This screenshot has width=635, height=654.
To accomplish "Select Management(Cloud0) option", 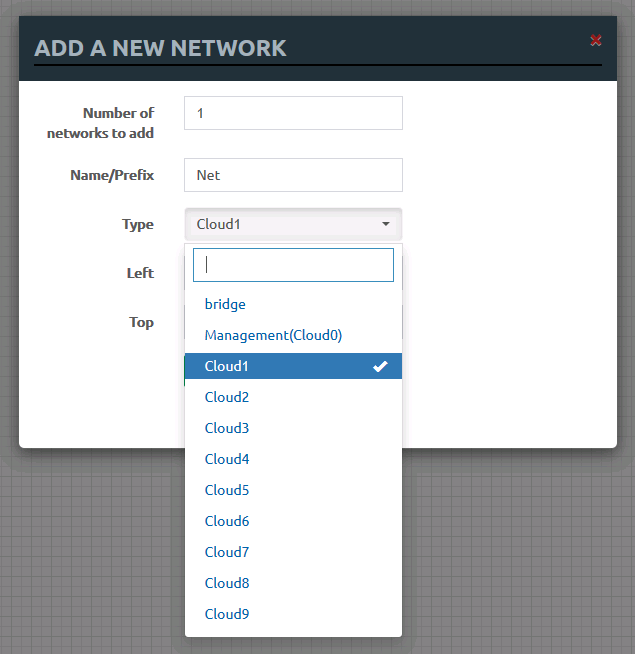I will click(293, 335).
